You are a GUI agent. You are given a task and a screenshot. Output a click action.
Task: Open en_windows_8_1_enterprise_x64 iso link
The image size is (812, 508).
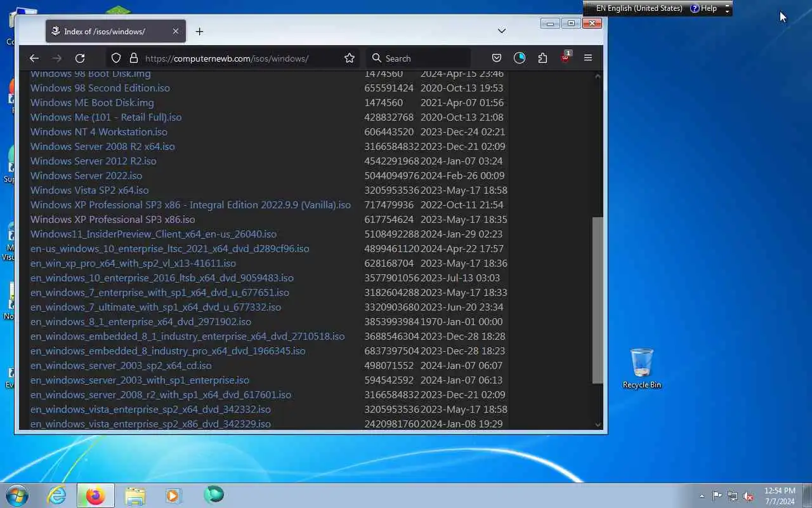click(x=141, y=322)
